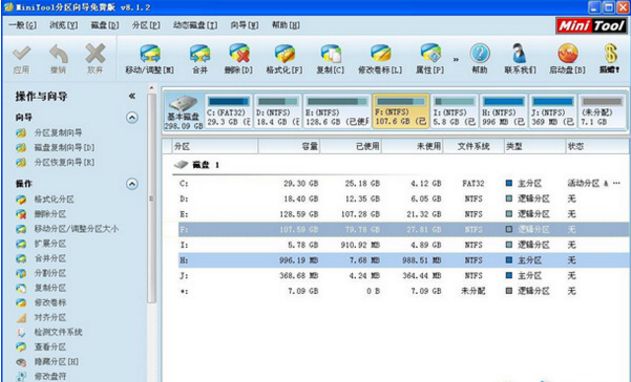Viewport: 631px width, 382px height.
Task: Select D: (NTFS) 18.4 GB disk map block
Action: [x=278, y=112]
